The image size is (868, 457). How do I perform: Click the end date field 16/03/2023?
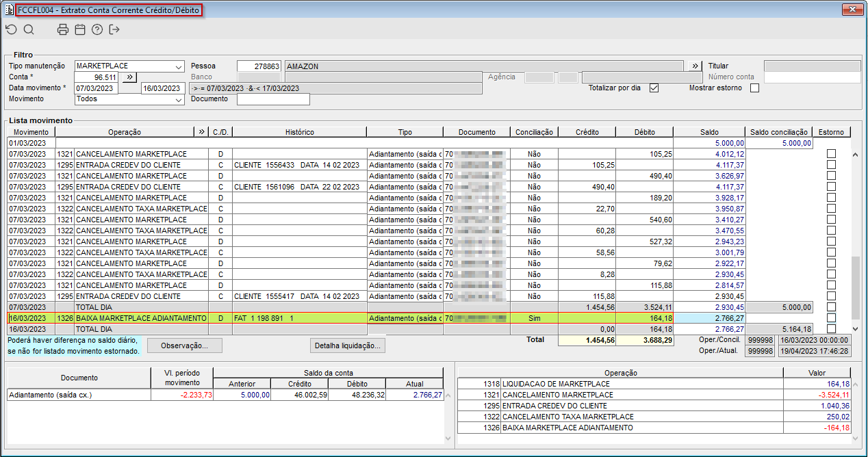pos(163,88)
